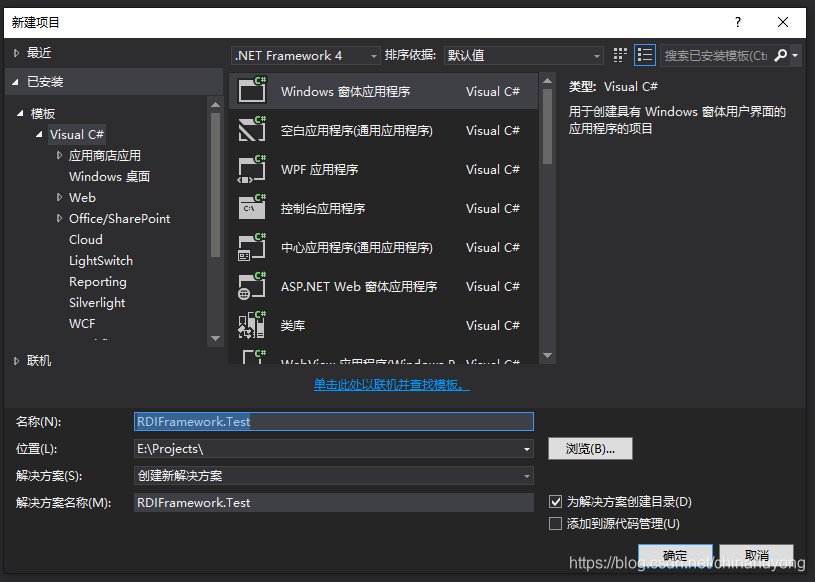Select the LightSwitch tree item

tap(101, 260)
